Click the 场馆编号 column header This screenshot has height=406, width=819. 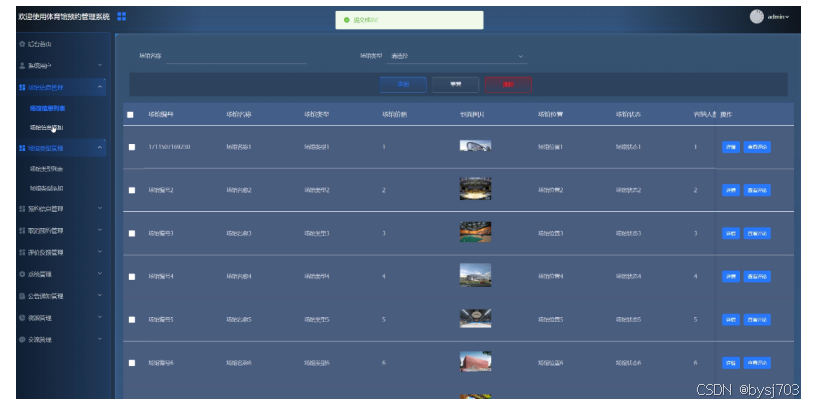click(161, 115)
